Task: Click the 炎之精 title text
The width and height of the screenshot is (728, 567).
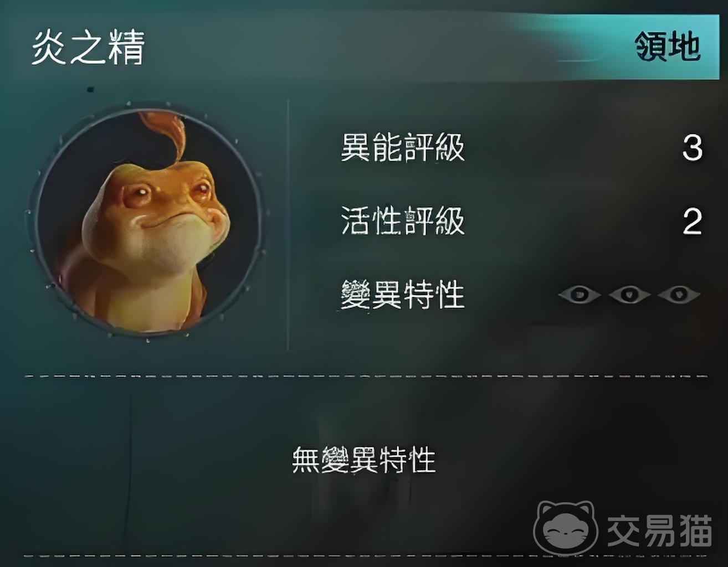Action: (88, 47)
